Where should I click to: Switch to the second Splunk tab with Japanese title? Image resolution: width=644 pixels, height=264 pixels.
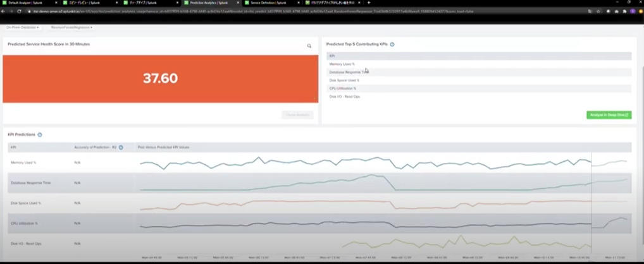pyautogui.click(x=90, y=3)
